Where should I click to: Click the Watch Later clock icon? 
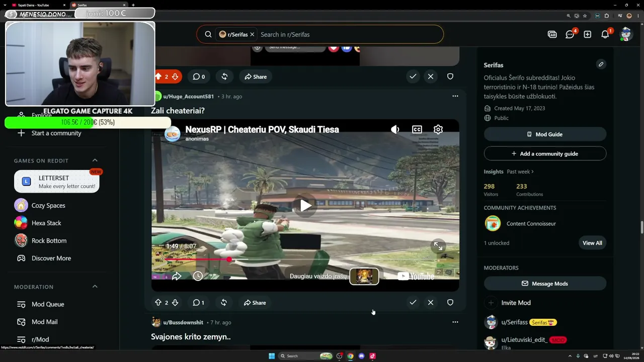[x=198, y=276]
